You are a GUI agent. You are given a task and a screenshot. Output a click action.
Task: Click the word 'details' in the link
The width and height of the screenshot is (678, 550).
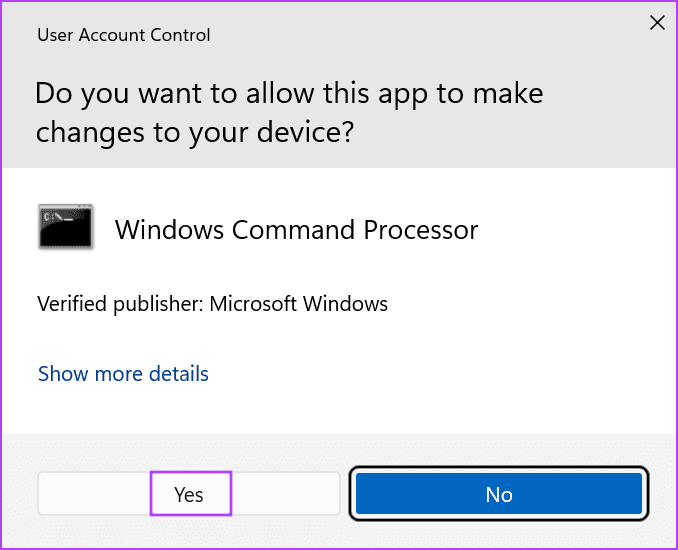pos(178,374)
